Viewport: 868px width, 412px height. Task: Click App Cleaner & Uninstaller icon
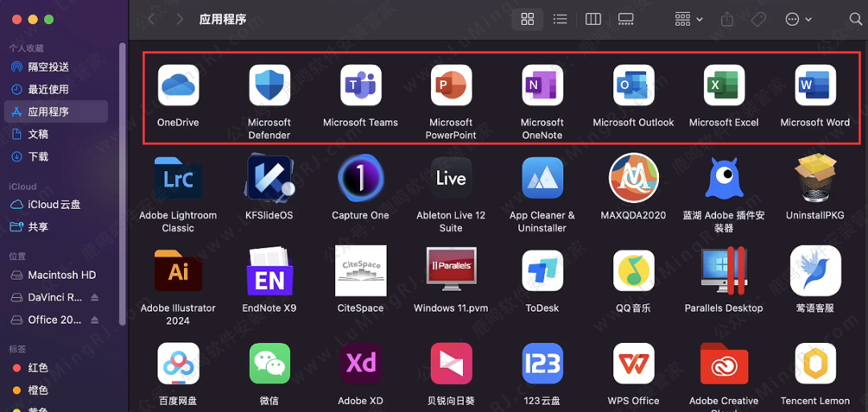tap(542, 178)
